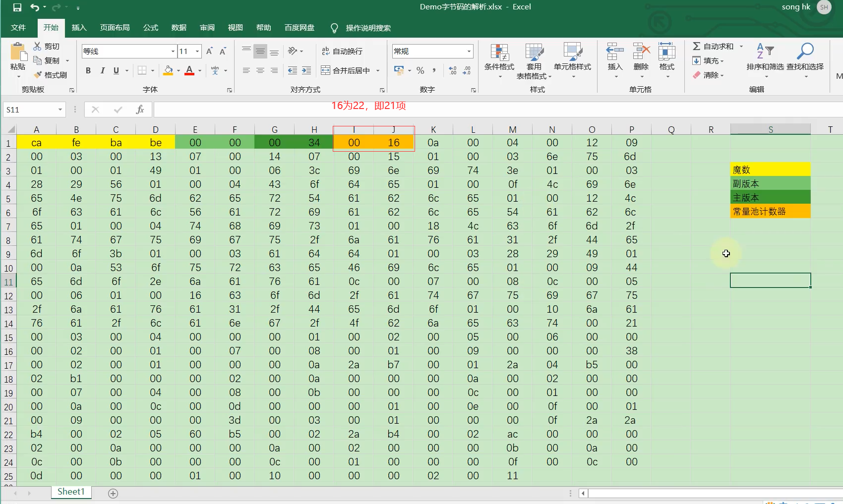Switch to the 数据 tab
Viewport: 843px width, 504px height.
[x=179, y=28]
